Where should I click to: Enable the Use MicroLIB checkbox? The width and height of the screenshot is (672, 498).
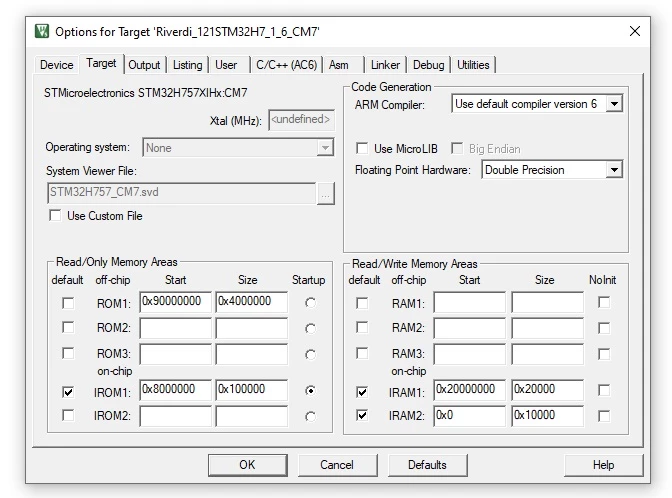pyautogui.click(x=362, y=148)
